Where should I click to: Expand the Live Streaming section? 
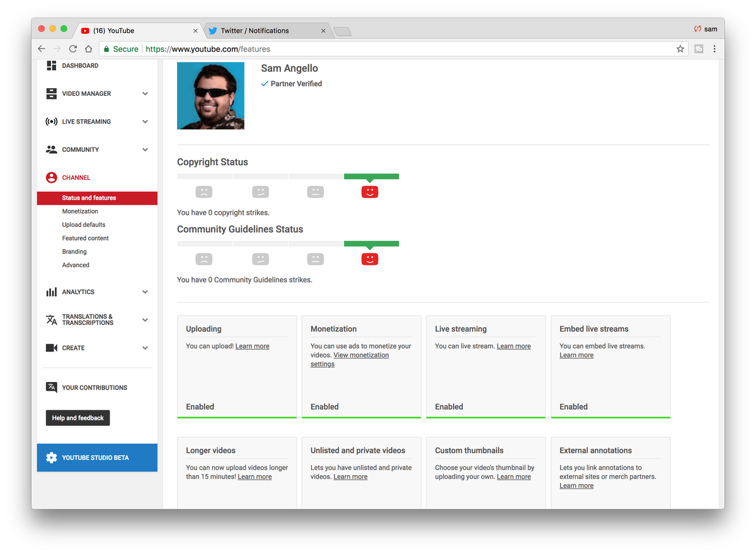click(146, 122)
